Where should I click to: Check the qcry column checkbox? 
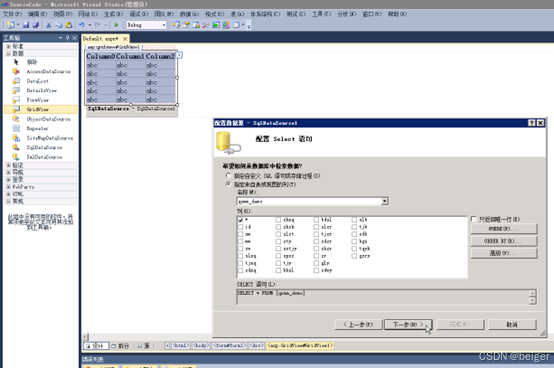(x=354, y=256)
